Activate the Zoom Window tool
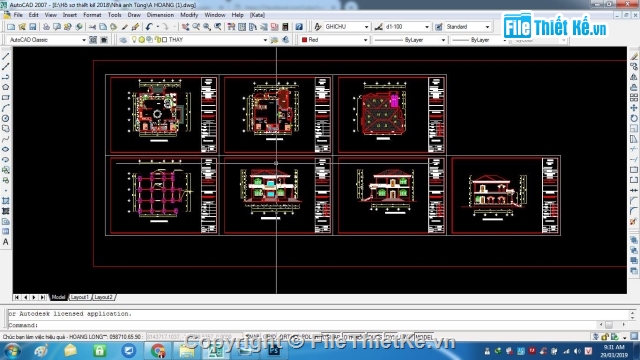 click(207, 27)
